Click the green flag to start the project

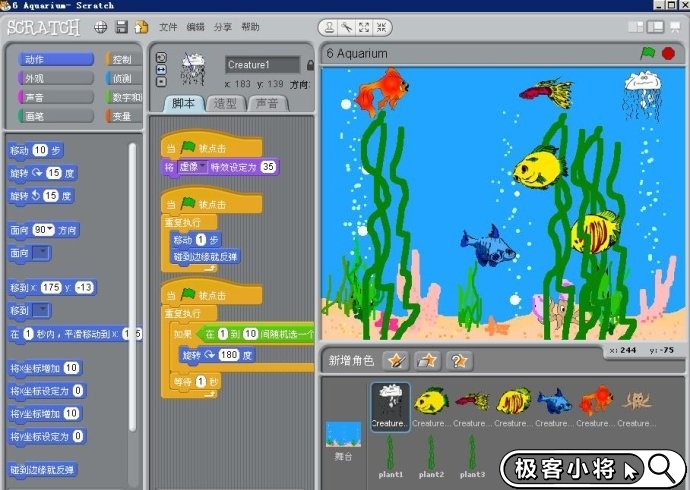pyautogui.click(x=648, y=53)
